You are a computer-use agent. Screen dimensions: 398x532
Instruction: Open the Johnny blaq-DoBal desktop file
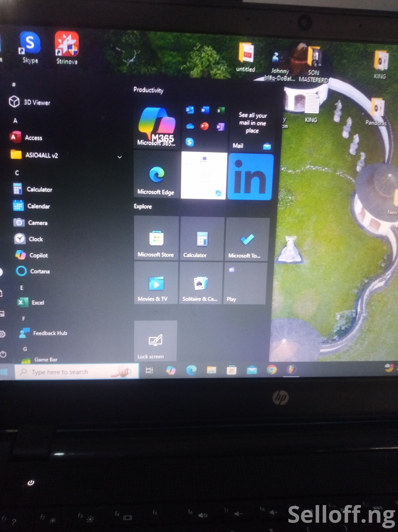tap(279, 66)
